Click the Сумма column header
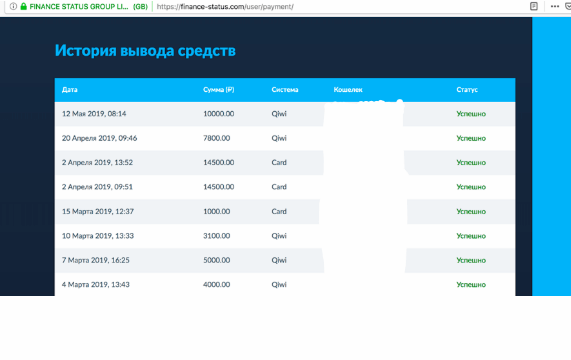The image size is (571, 360). [218, 90]
